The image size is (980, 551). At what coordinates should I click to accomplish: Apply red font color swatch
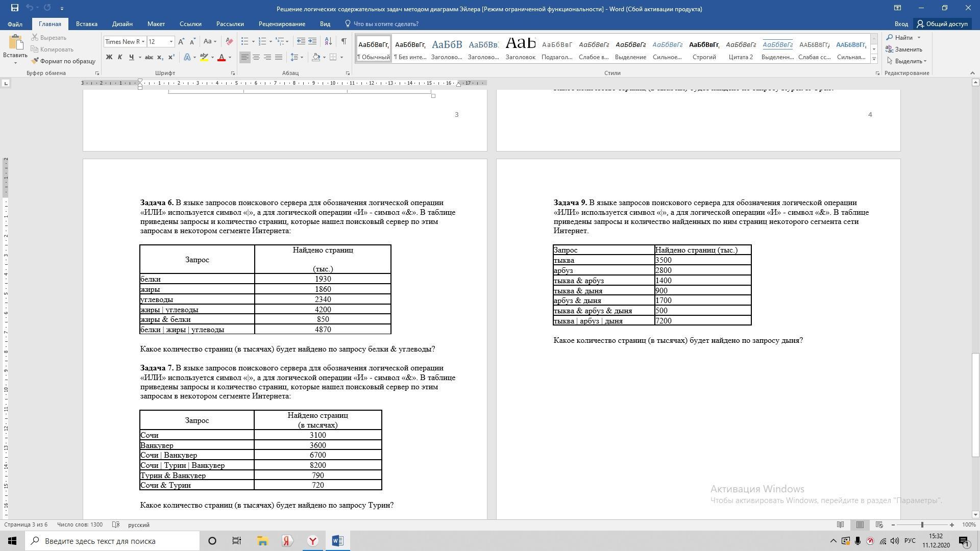point(222,57)
